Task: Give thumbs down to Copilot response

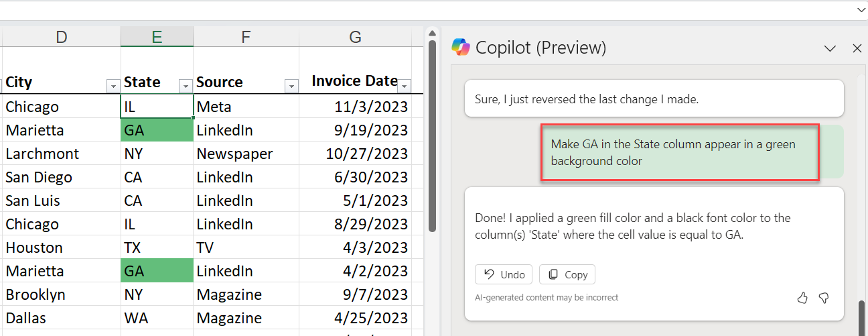Action: tap(824, 298)
